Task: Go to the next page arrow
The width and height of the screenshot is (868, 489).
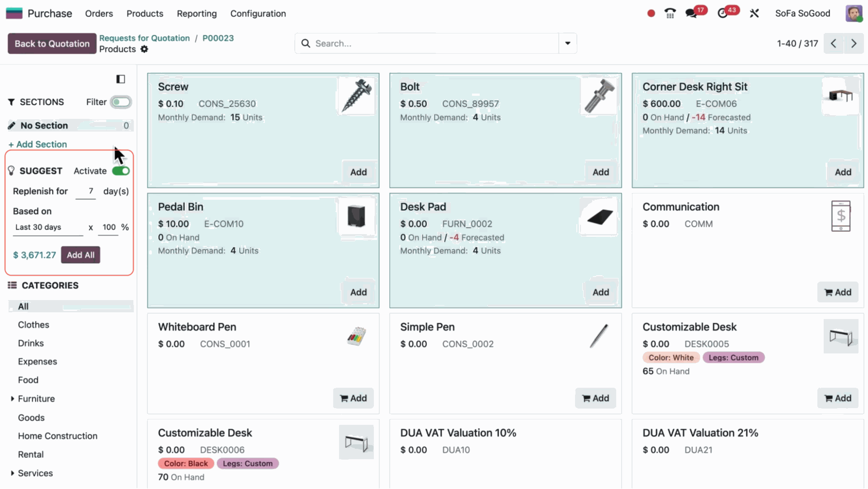Action: pyautogui.click(x=854, y=43)
